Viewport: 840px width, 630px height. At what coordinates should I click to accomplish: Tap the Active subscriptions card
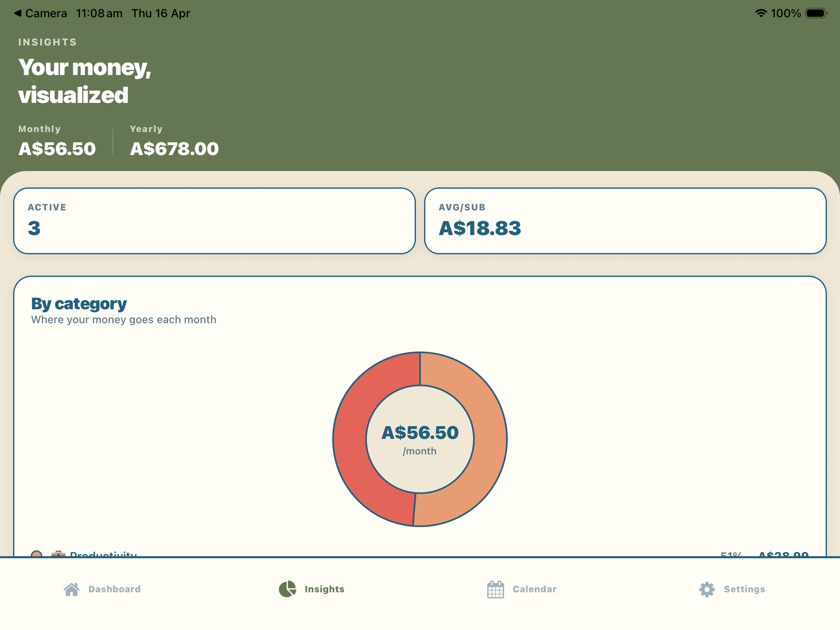pyautogui.click(x=215, y=221)
